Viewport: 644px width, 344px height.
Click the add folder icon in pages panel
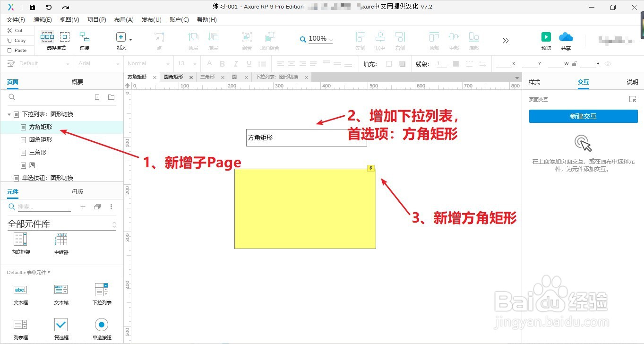point(112,97)
